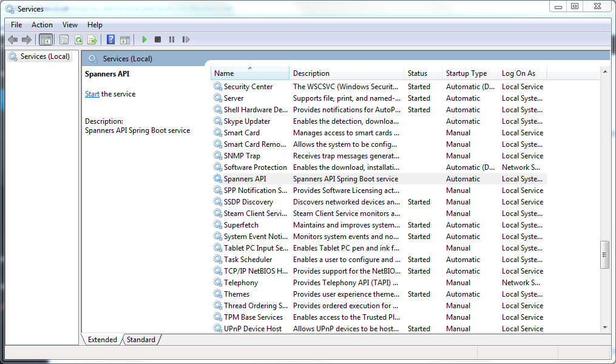
Task: Click the scrollbar up arrow
Action: 605,72
